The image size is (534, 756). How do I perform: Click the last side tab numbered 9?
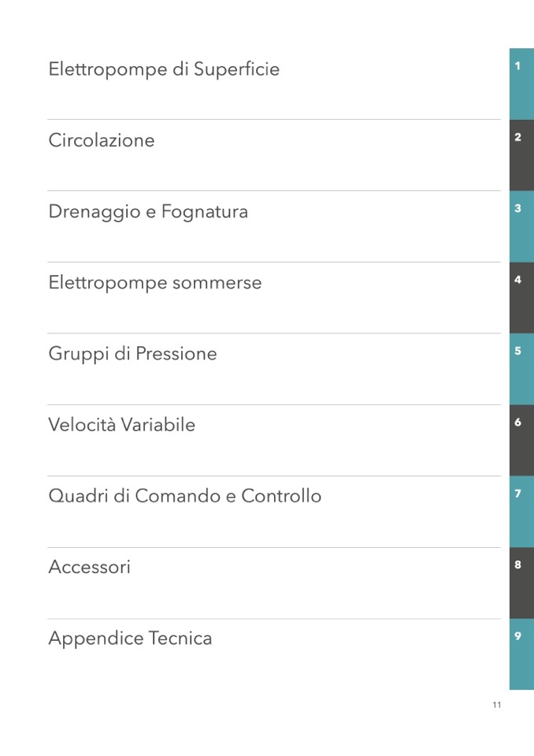click(521, 654)
